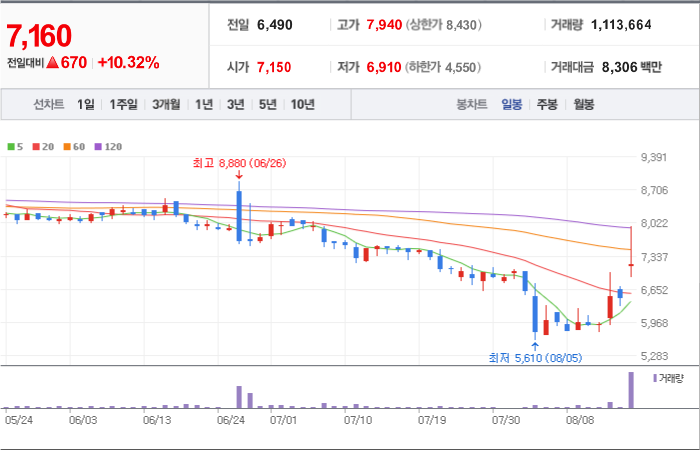
Task: Click the current price 7,160
Action: 39,36
